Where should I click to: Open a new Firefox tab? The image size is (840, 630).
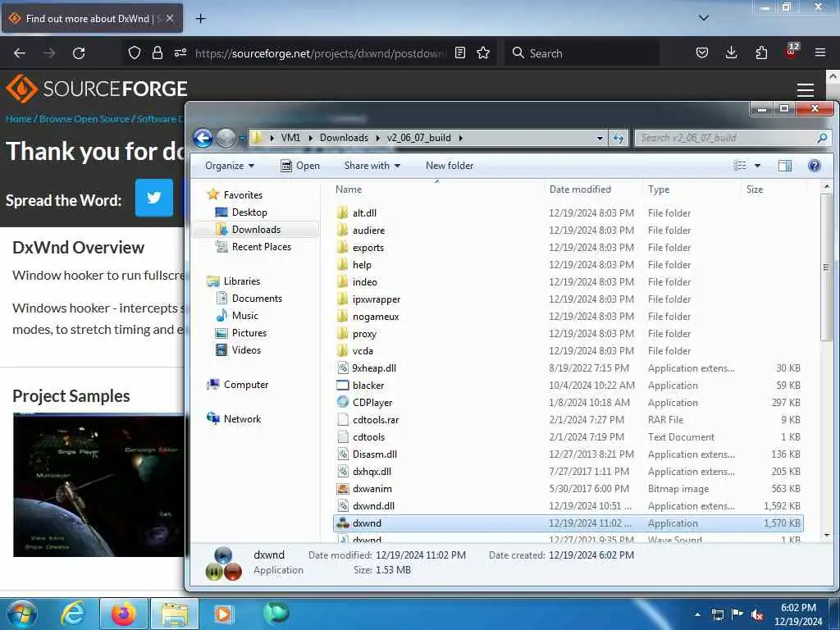pos(200,18)
